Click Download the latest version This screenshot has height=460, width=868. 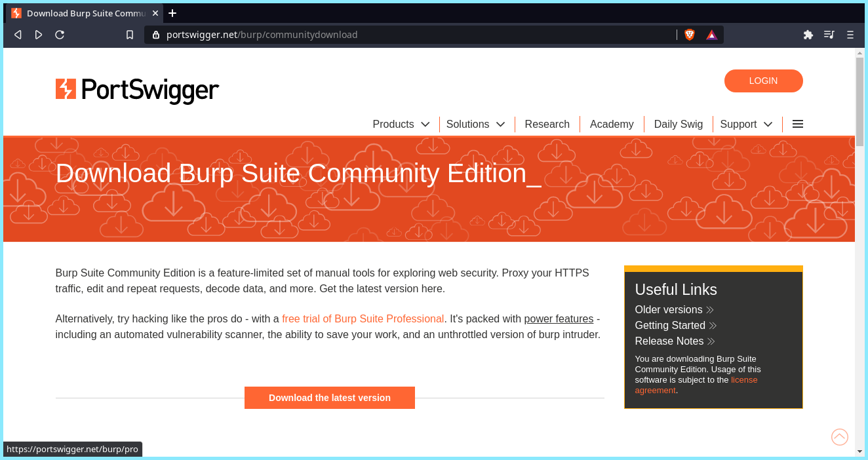pyautogui.click(x=329, y=397)
